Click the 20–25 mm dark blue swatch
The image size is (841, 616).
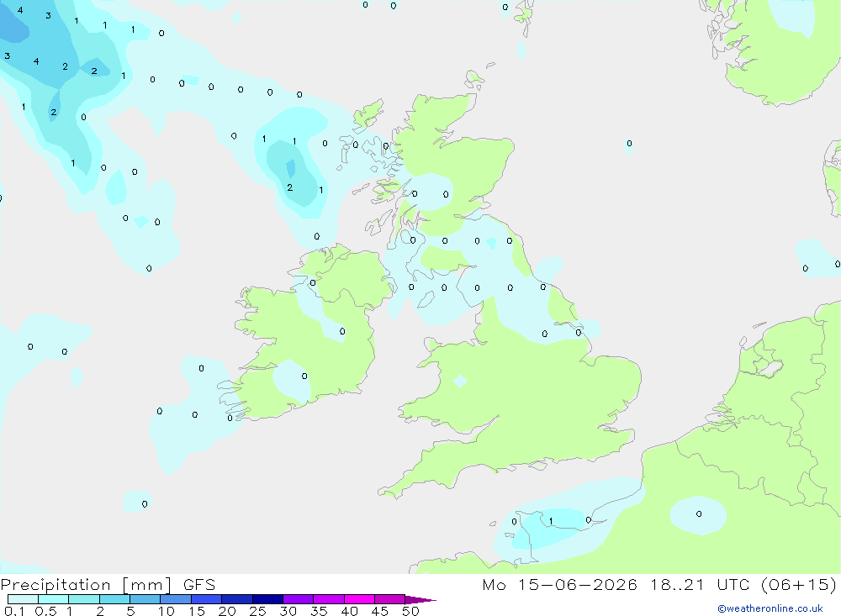click(x=237, y=599)
